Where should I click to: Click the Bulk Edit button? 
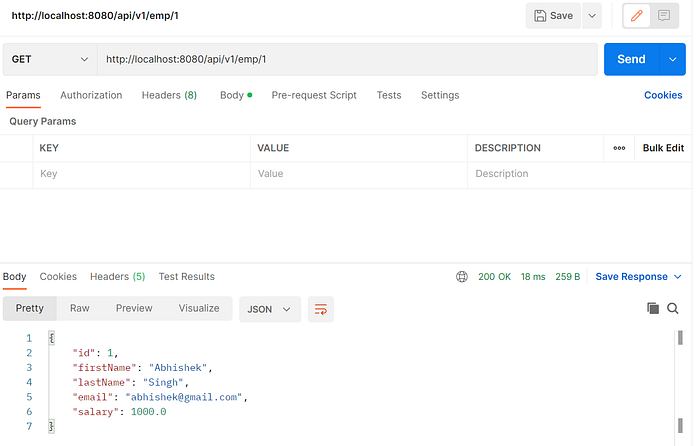pyautogui.click(x=663, y=148)
